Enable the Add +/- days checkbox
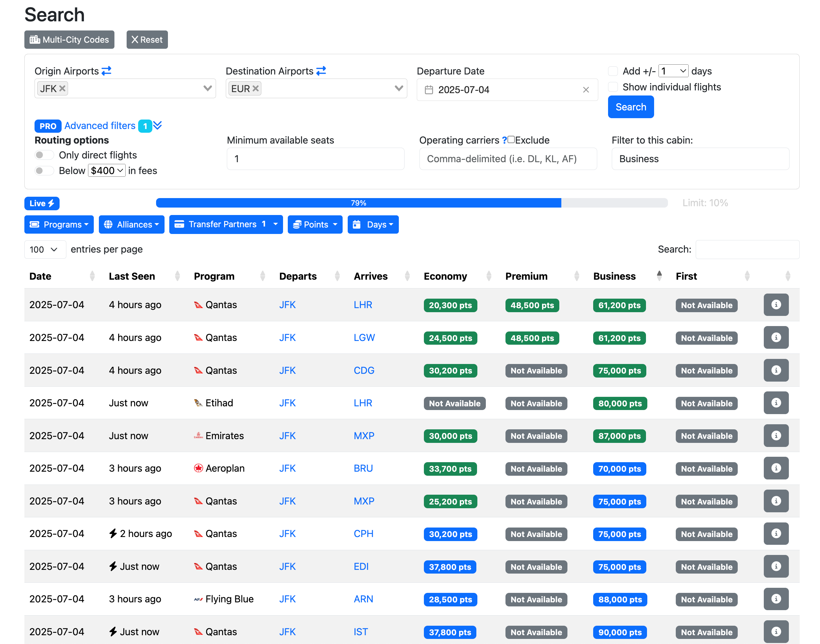Viewport: 820px width, 644px height. pyautogui.click(x=613, y=71)
